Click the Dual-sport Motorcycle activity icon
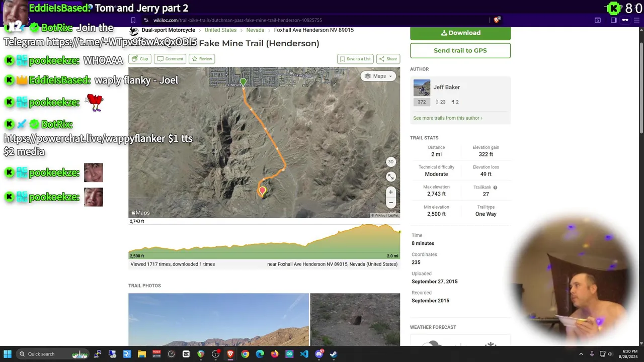The width and height of the screenshot is (644, 362). [134, 31]
